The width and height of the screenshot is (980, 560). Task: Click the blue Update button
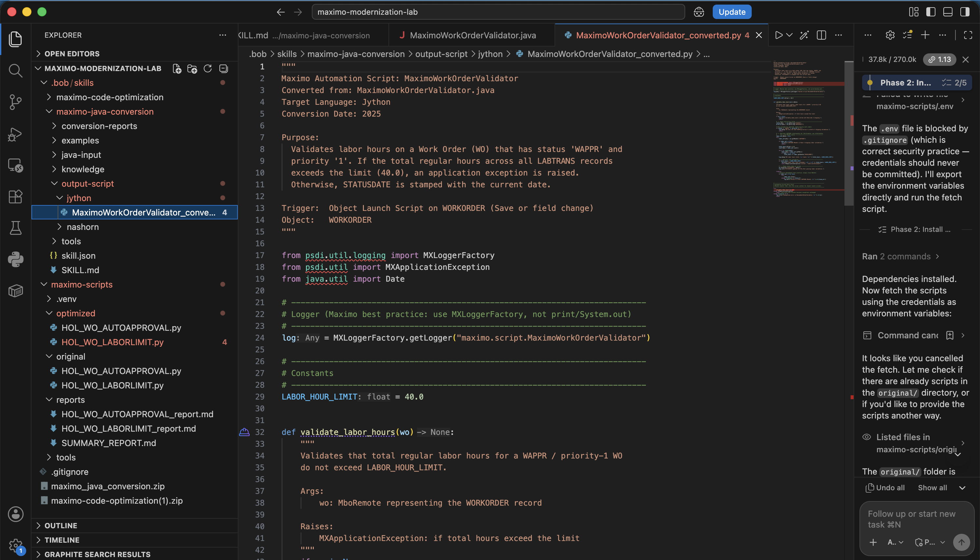coord(731,12)
